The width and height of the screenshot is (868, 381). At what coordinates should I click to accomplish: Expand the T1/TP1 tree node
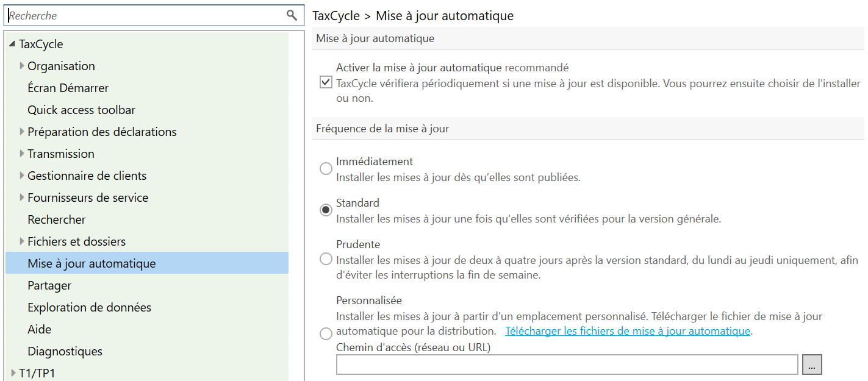coord(13,373)
